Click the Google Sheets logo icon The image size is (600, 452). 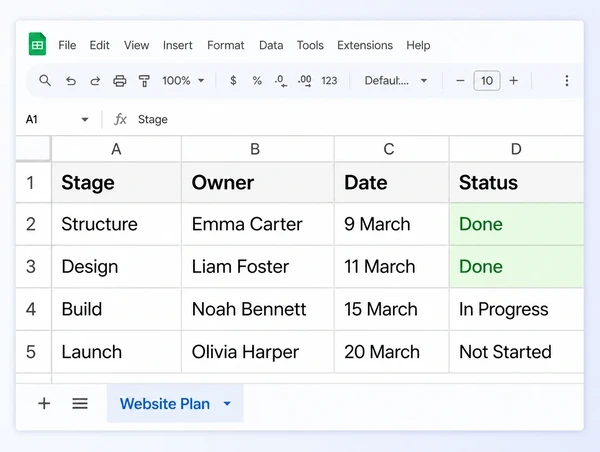point(38,44)
